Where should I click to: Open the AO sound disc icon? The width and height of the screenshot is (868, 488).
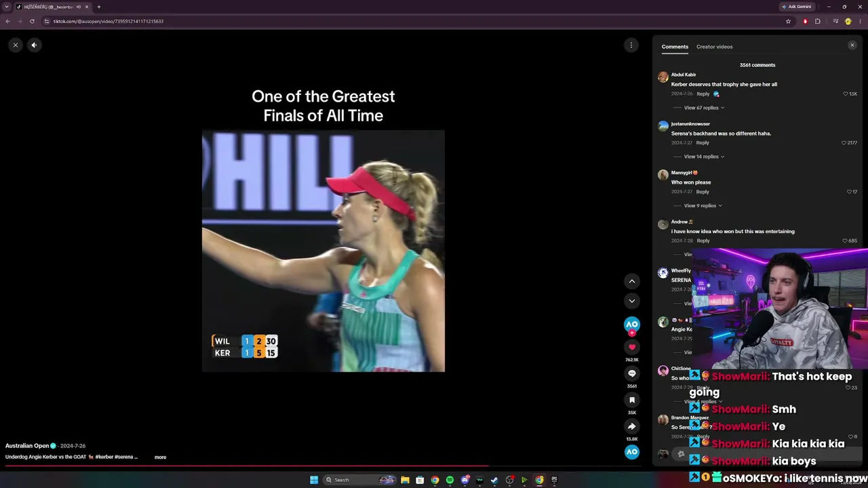pyautogui.click(x=632, y=452)
